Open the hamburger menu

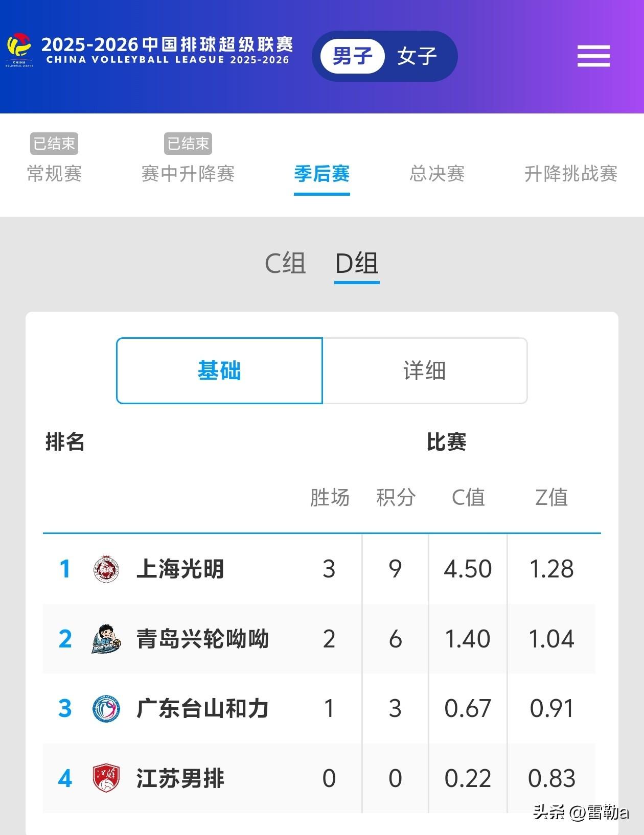[x=593, y=56]
